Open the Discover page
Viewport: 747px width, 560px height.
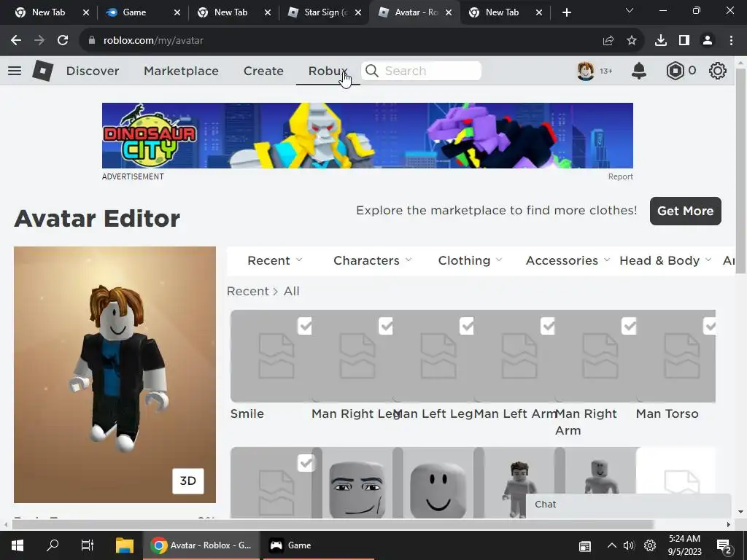tap(93, 71)
